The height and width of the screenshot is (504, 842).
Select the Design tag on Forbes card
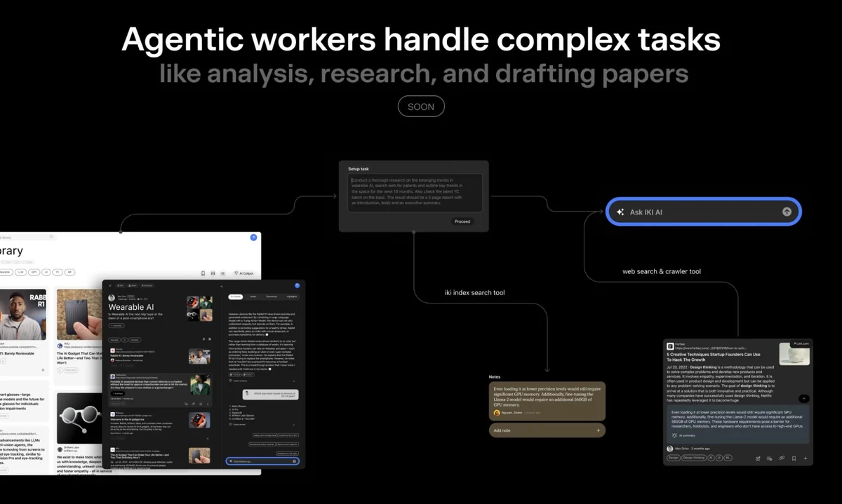tap(674, 458)
